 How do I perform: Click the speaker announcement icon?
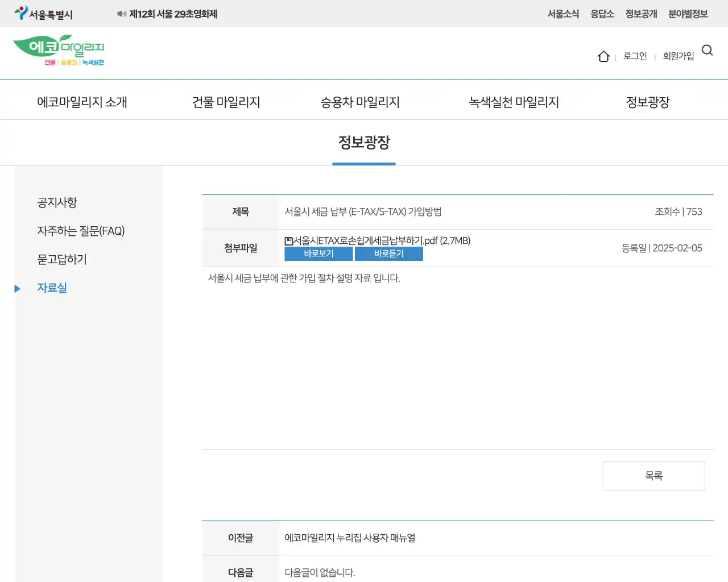122,14
